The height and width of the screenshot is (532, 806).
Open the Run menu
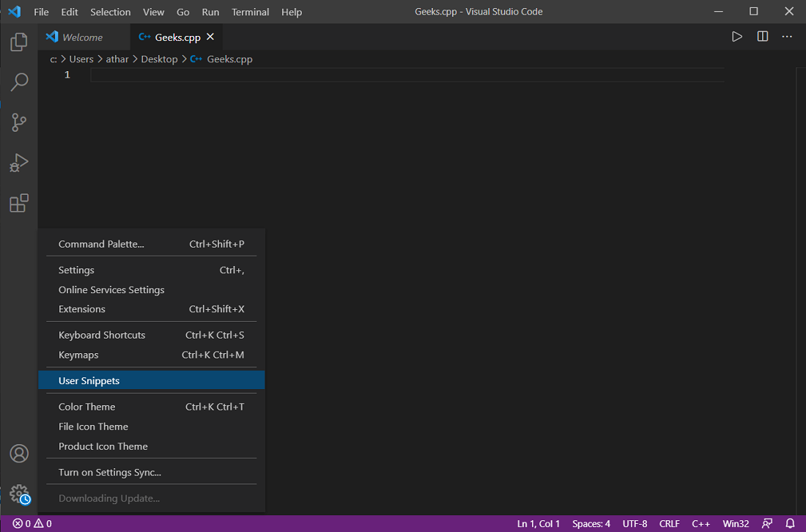pos(211,12)
